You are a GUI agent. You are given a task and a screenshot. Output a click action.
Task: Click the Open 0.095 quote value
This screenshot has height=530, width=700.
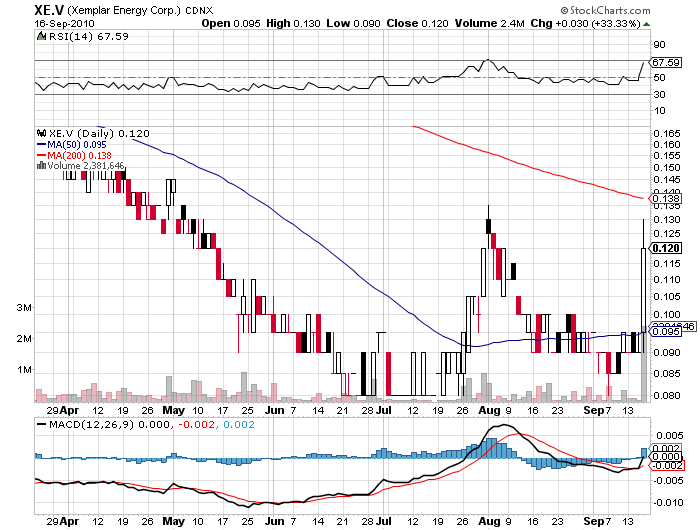[231, 23]
